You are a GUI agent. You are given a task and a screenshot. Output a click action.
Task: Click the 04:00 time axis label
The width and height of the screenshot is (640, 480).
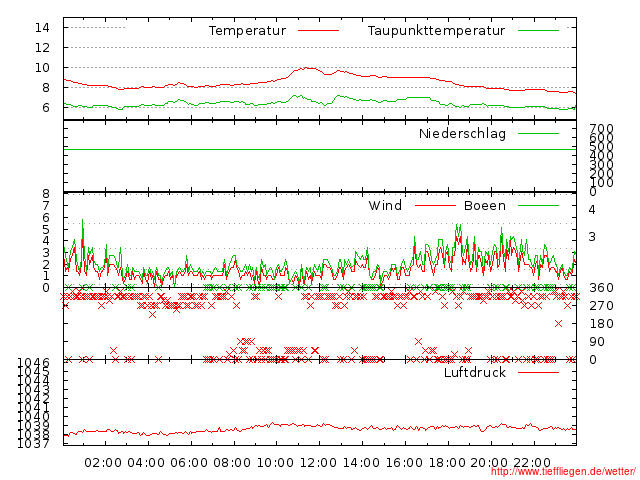tap(146, 463)
